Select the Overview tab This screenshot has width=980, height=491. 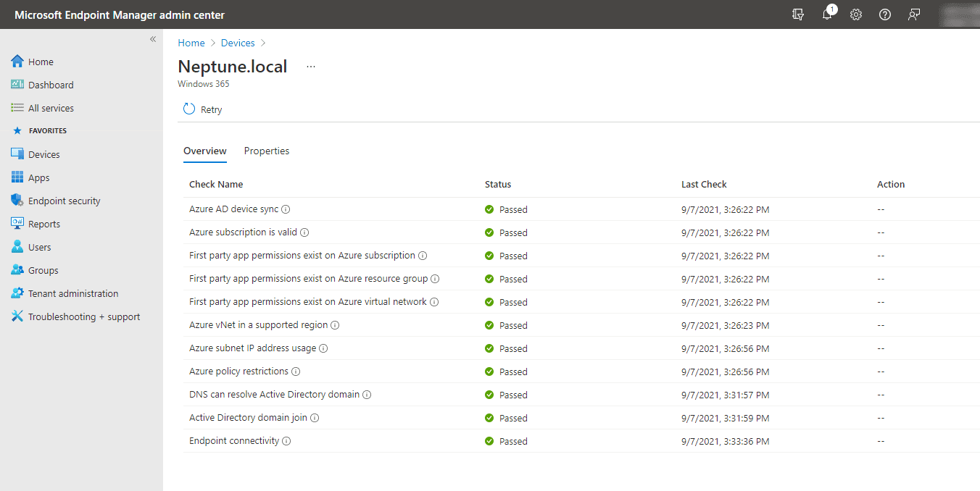pos(205,151)
